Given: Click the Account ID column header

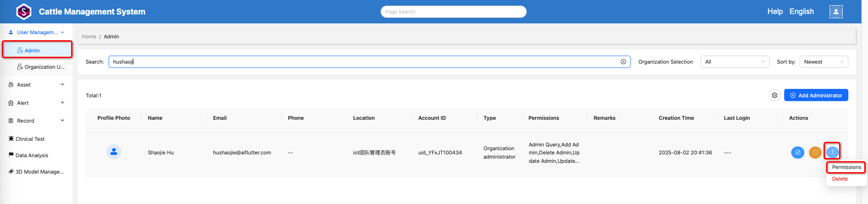Looking at the screenshot, I should point(432,118).
